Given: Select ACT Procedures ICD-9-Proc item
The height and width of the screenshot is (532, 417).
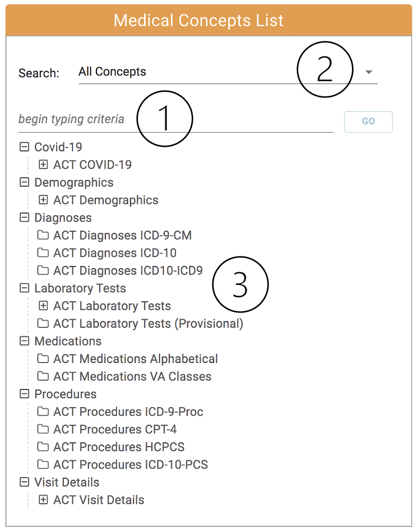Looking at the screenshot, I should click(x=128, y=412).
